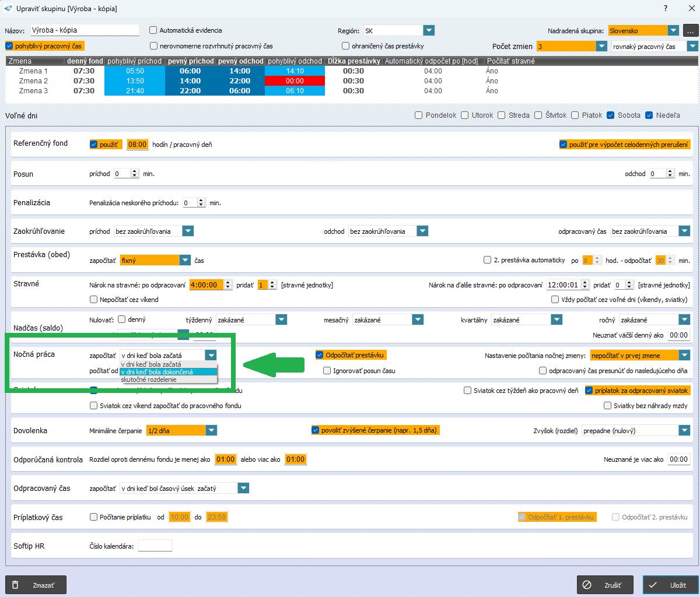The image size is (700, 597).
Task: Increase the Posun príchod minutes spinner
Action: click(135, 171)
